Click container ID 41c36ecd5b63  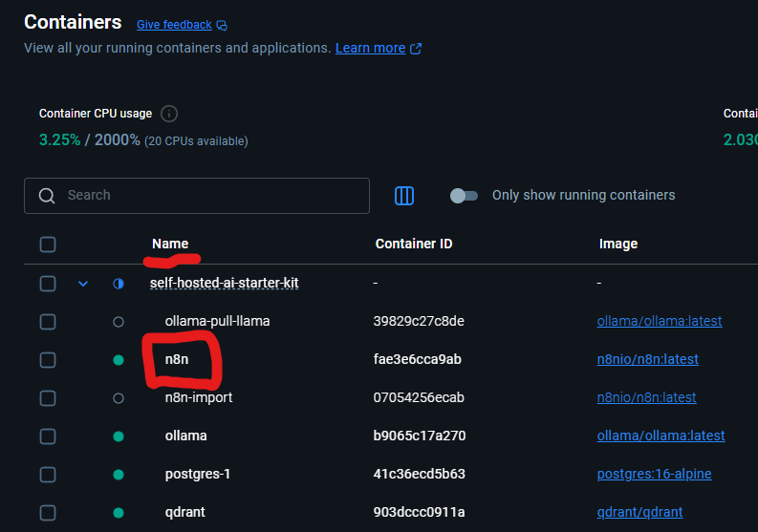tap(419, 474)
